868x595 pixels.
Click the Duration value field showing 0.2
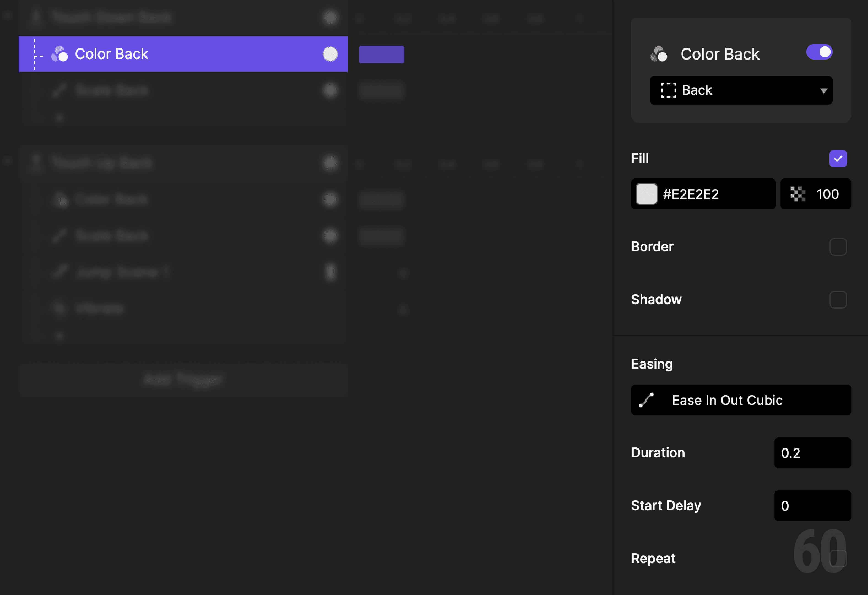tap(812, 453)
